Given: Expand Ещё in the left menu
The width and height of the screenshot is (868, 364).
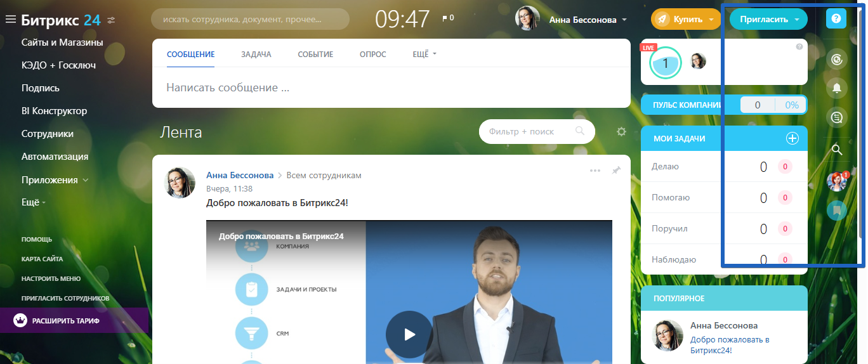Looking at the screenshot, I should click(34, 202).
